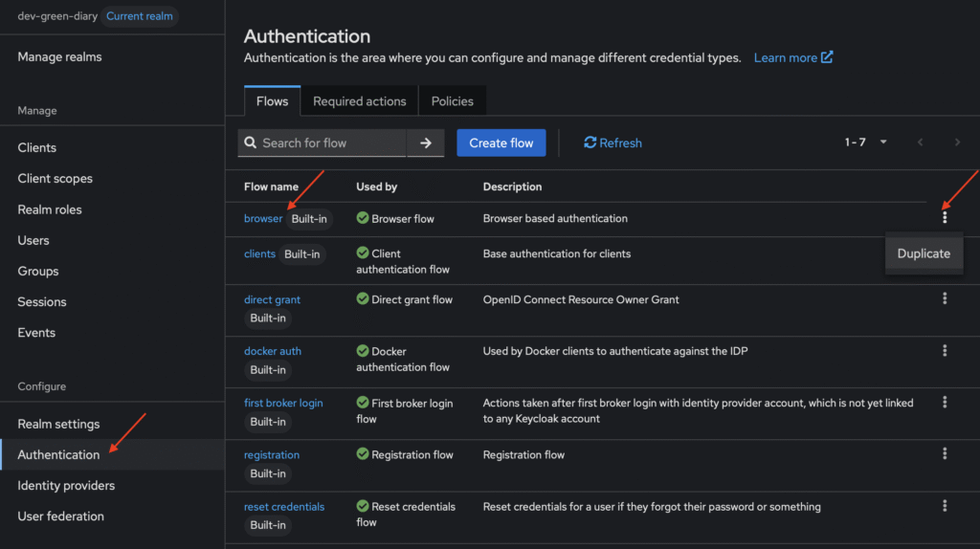The height and width of the screenshot is (549, 980).
Task: Go to previous page of flows
Action: click(921, 143)
